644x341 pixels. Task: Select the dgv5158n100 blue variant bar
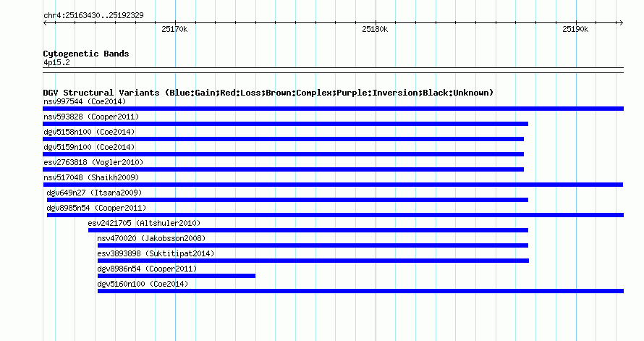point(284,139)
